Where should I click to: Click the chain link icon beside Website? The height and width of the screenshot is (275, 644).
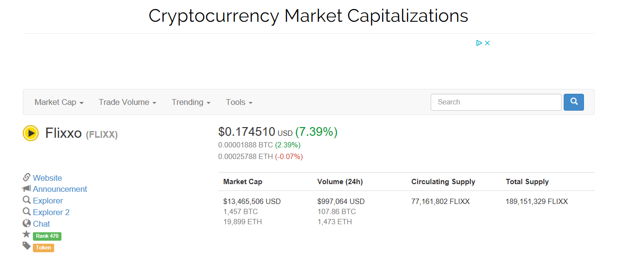tap(27, 177)
